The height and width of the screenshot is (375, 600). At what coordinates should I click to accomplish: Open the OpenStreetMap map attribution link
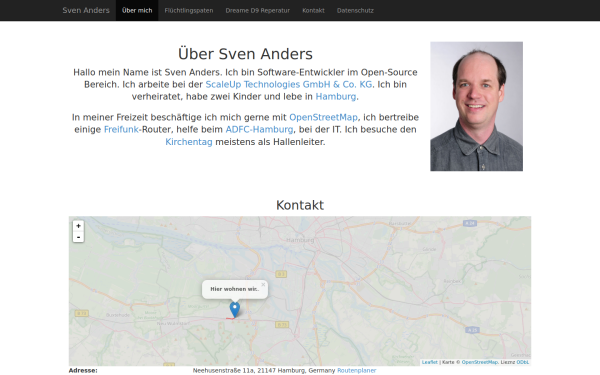(479, 362)
